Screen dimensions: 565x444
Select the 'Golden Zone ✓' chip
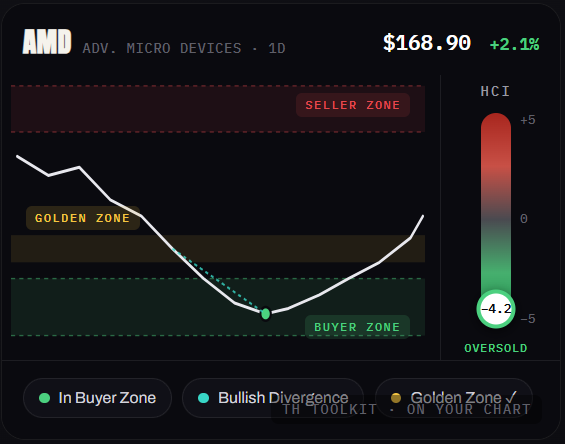[454, 398]
